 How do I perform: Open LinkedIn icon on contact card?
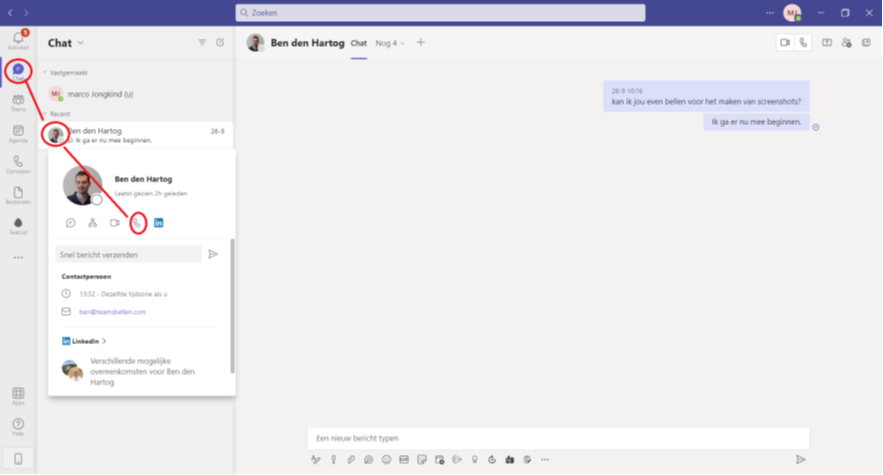158,223
